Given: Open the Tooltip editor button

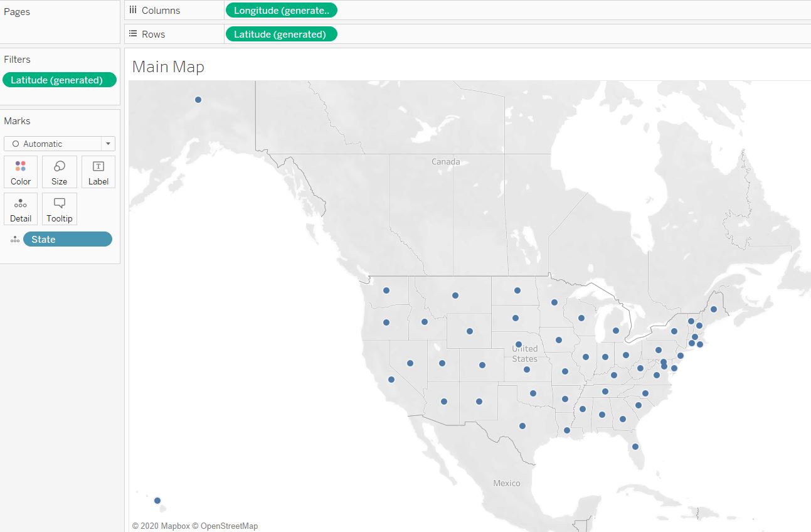Looking at the screenshot, I should point(60,209).
